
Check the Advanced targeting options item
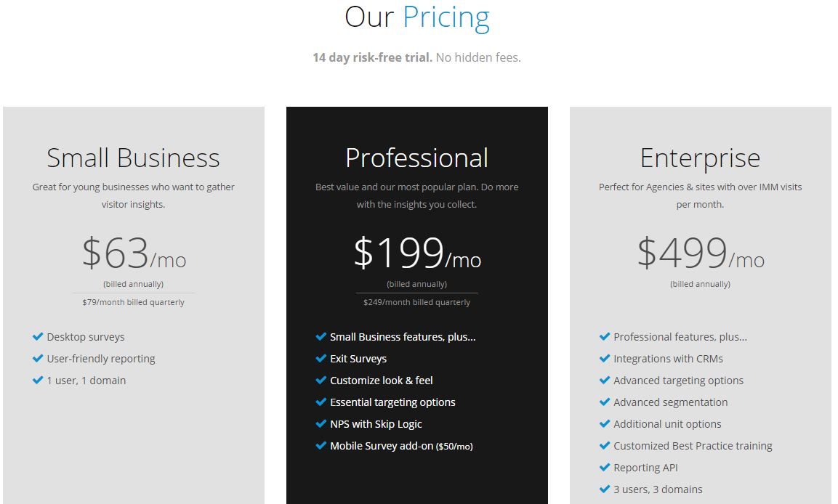[604, 380]
